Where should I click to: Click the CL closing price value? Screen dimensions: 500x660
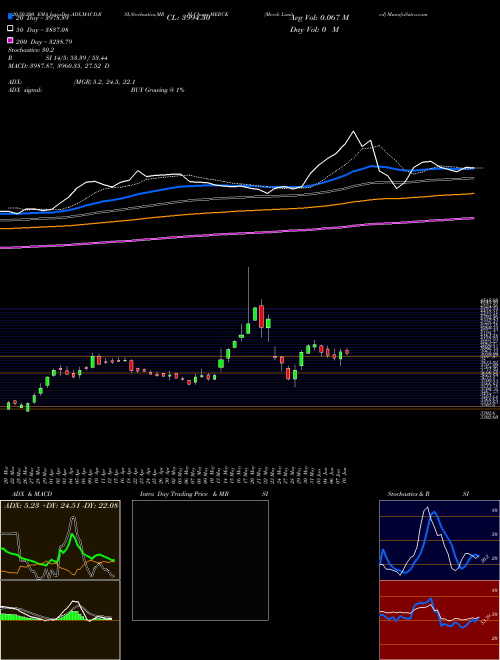[x=188, y=18]
